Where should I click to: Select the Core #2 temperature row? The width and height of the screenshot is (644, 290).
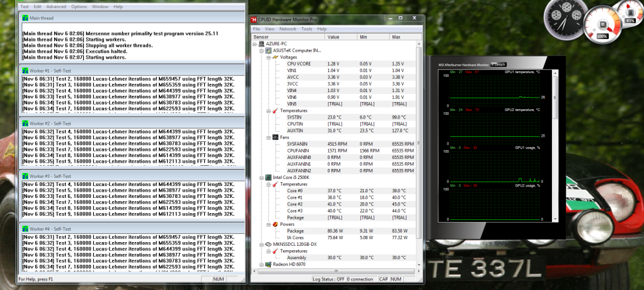[x=350, y=204]
